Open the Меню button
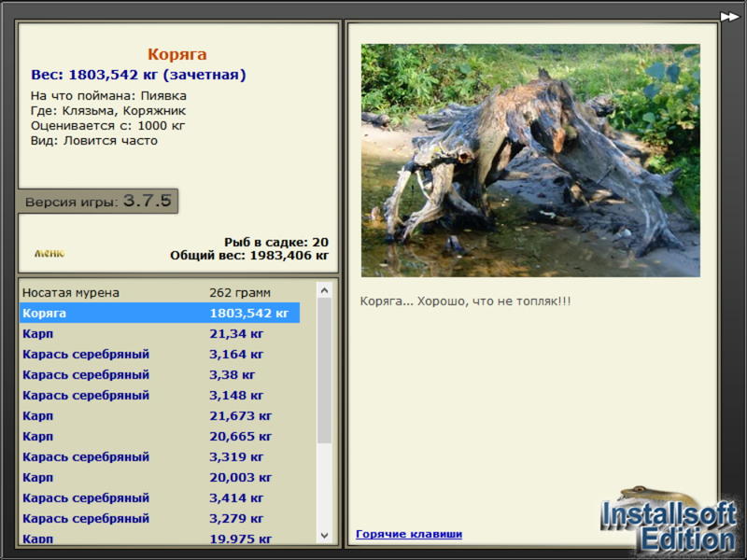This screenshot has height=560, width=747. [x=49, y=253]
